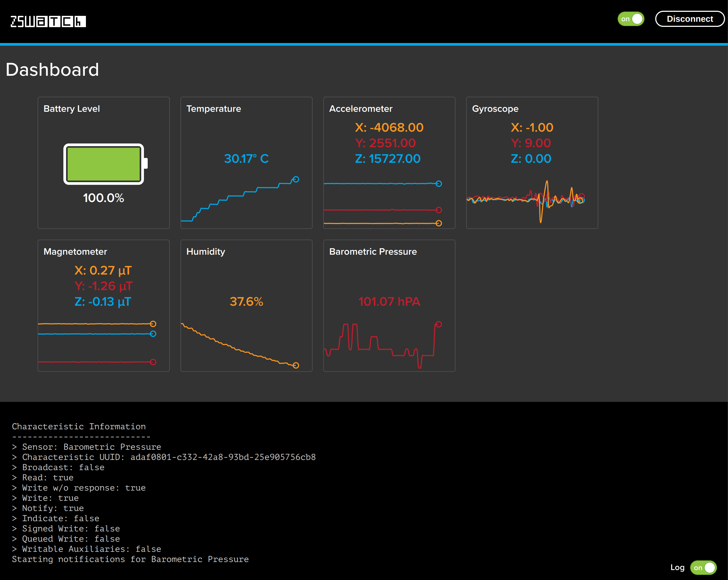Viewport: 728px width, 580px height.
Task: Click the Temperature chart end marker
Action: (296, 179)
